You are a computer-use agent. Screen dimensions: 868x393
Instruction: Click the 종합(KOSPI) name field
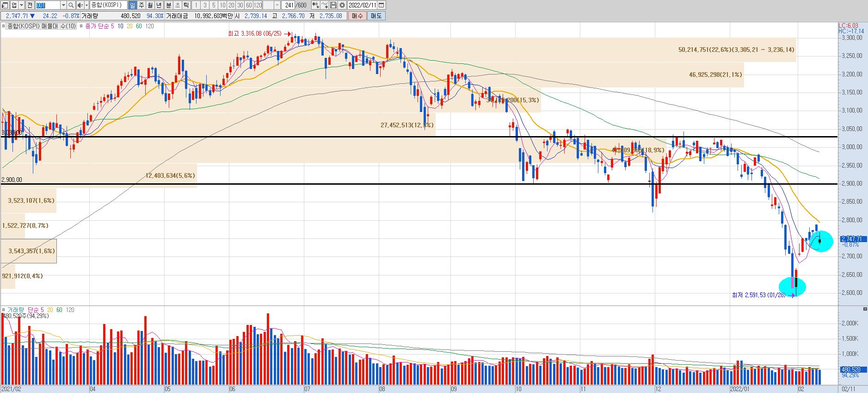click(108, 5)
